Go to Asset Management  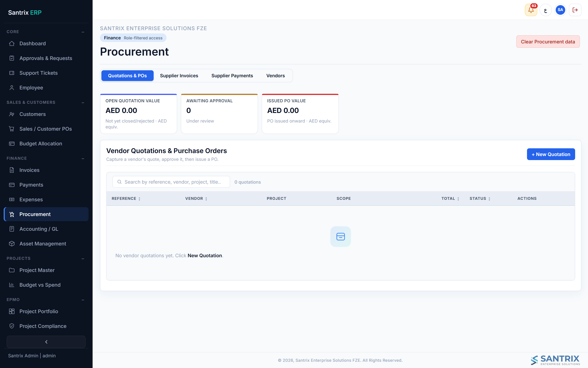click(46, 244)
